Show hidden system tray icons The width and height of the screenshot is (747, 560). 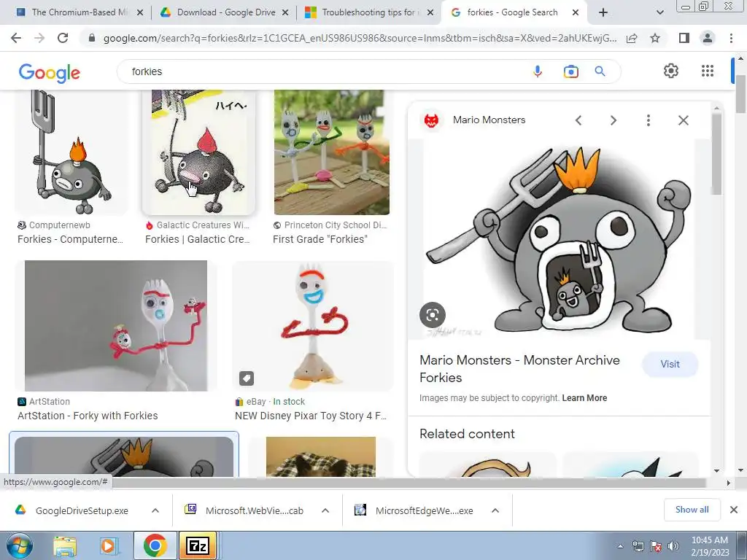tap(620, 546)
